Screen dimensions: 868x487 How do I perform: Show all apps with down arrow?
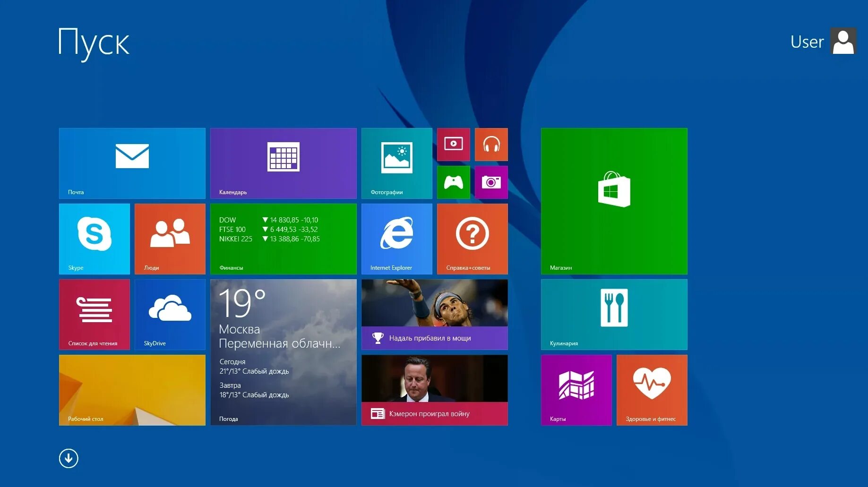(x=69, y=458)
